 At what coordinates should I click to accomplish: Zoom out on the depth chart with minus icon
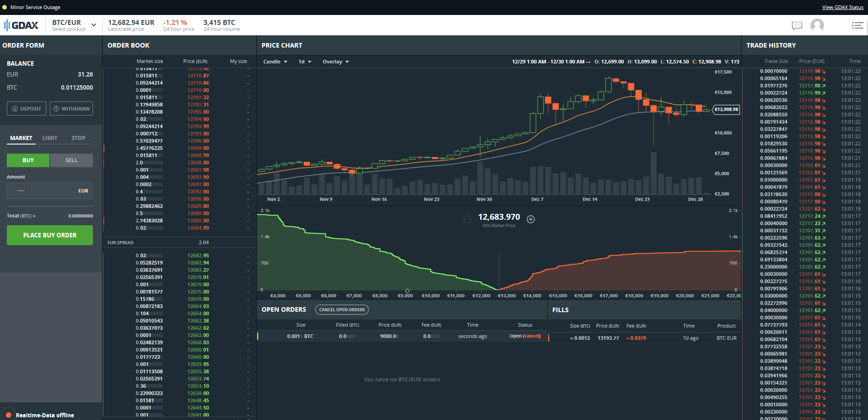point(467,219)
